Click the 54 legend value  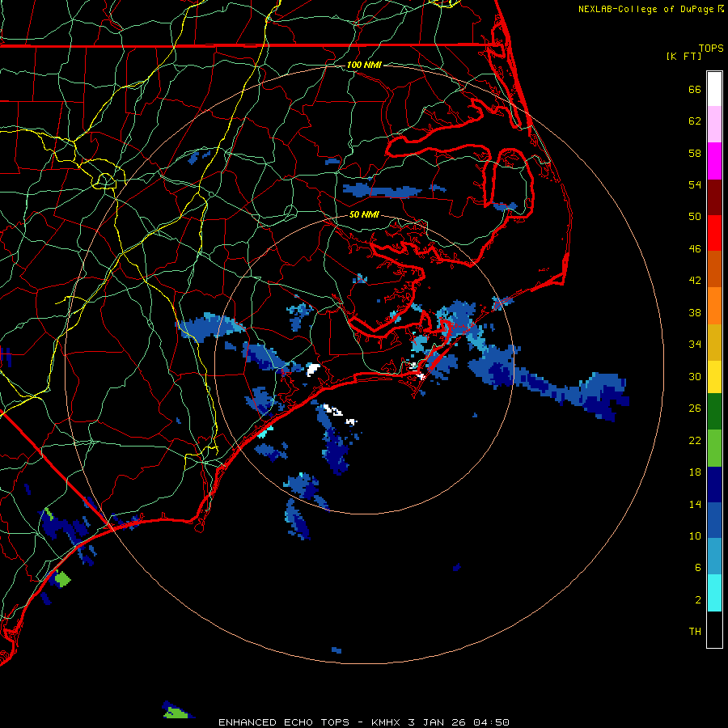tap(695, 184)
